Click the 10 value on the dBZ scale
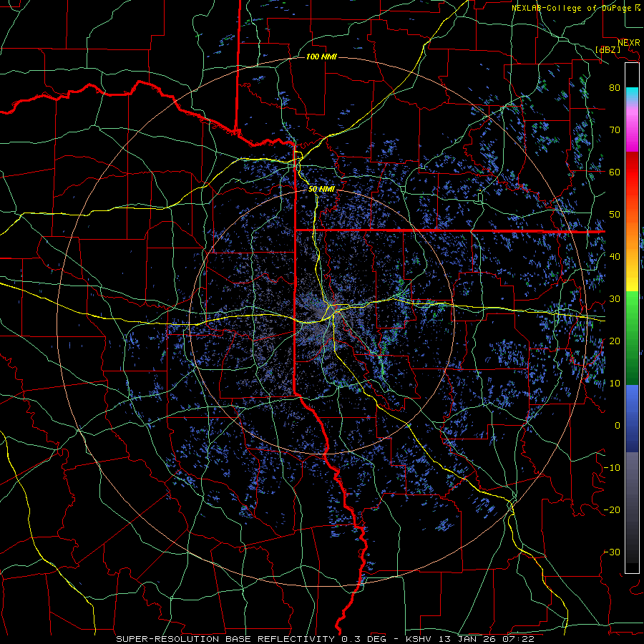The image size is (644, 644). 615,384
